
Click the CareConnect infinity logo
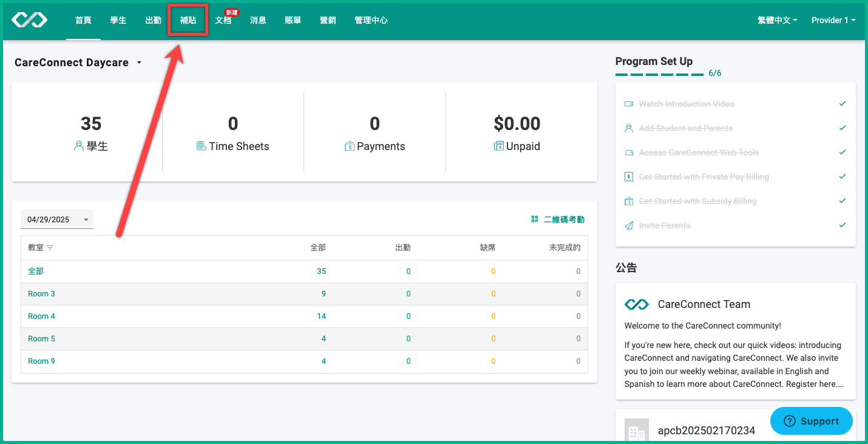pos(29,20)
